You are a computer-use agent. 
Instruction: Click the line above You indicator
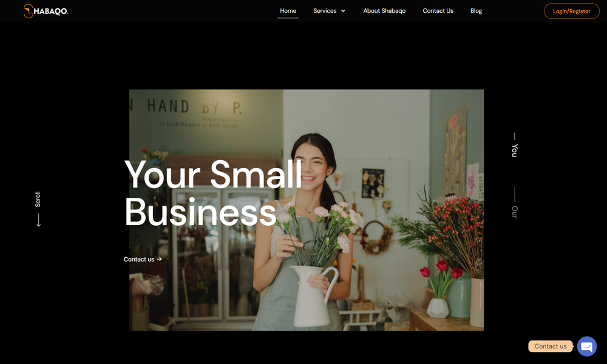tap(515, 136)
